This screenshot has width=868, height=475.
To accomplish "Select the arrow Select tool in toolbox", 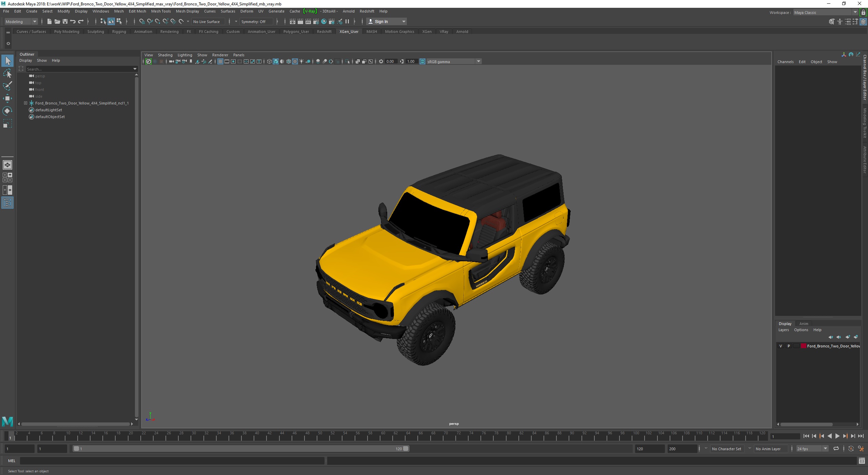I will (7, 61).
